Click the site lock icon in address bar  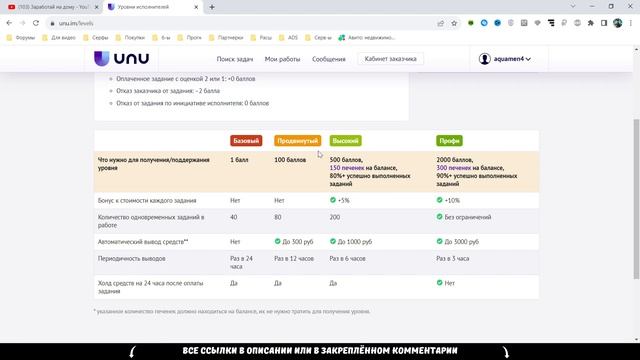[x=52, y=24]
